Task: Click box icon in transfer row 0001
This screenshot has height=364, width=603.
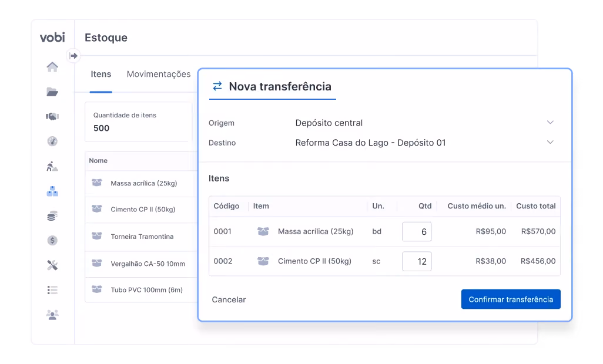Action: click(x=263, y=231)
